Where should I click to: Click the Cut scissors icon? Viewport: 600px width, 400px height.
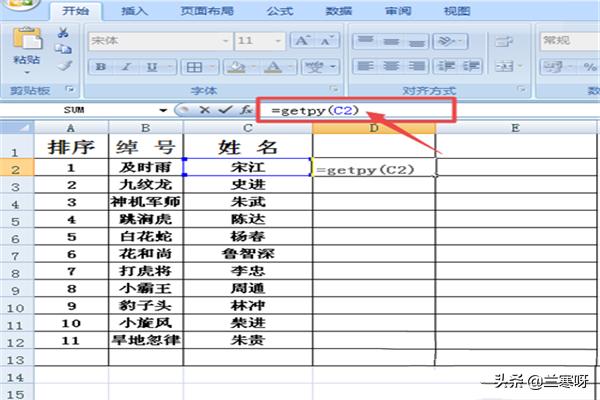point(64,32)
